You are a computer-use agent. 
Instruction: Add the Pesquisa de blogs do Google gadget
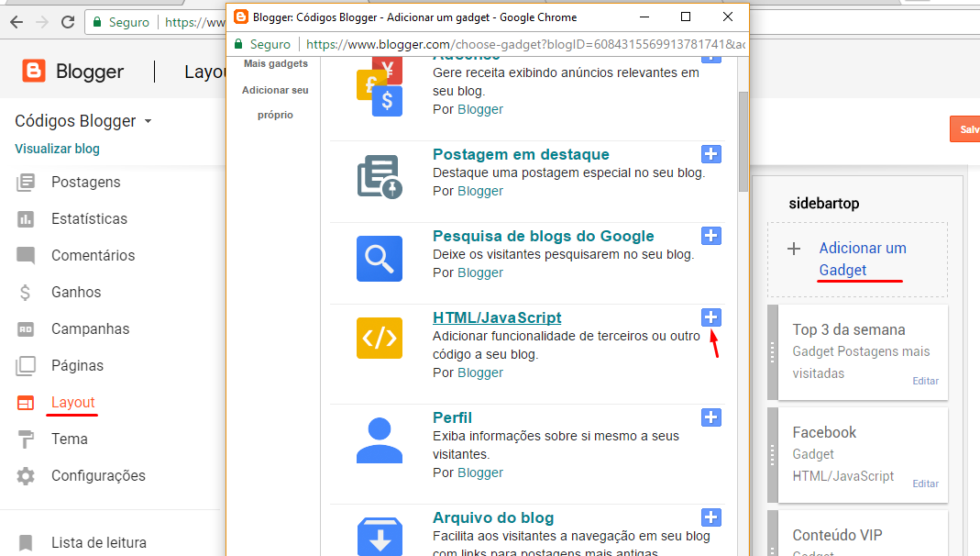(x=711, y=236)
